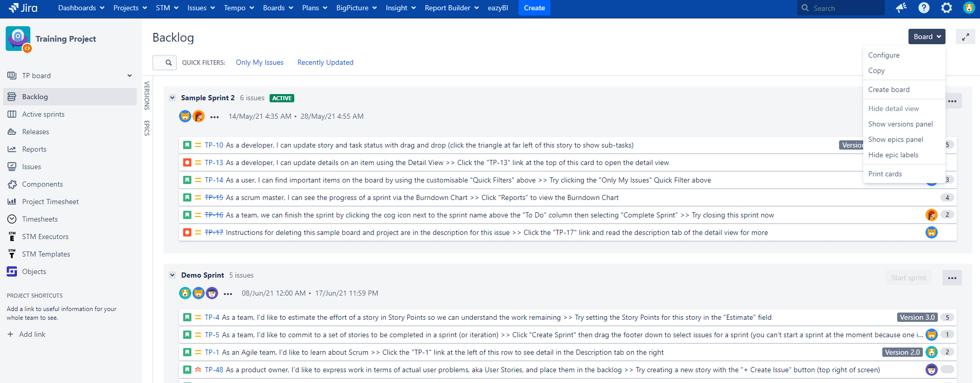Open STM Executors from the sidebar

(45, 236)
